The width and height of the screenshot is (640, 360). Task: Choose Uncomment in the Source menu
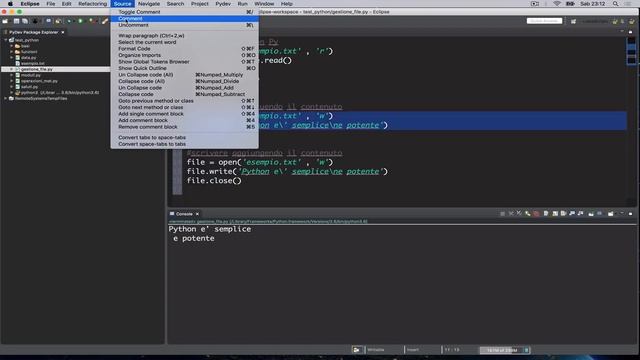pyautogui.click(x=184, y=25)
